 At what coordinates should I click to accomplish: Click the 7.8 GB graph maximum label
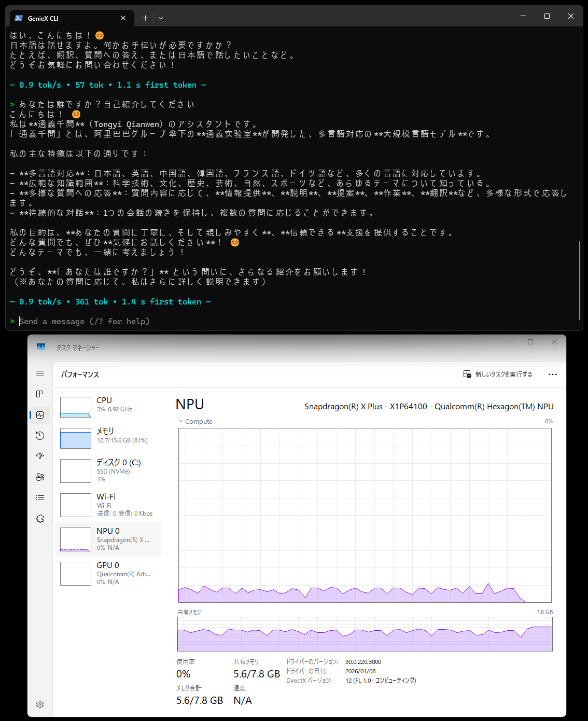coord(544,612)
